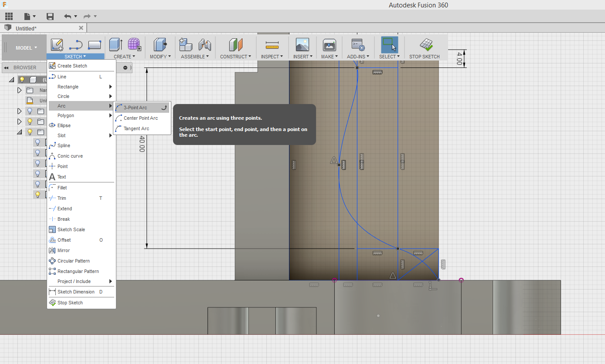The image size is (605, 364).
Task: Choose Tangent Arc from the submenu
Action: click(x=142, y=128)
